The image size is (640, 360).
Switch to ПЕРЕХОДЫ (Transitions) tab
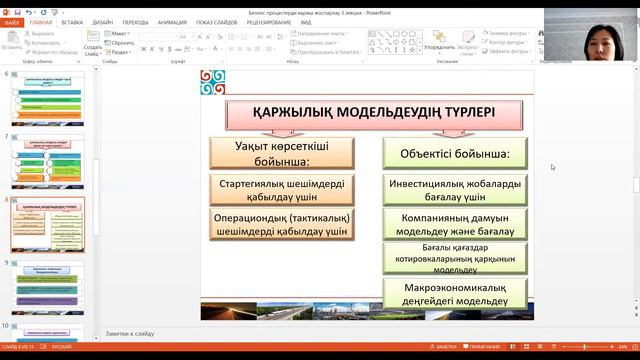click(x=136, y=22)
